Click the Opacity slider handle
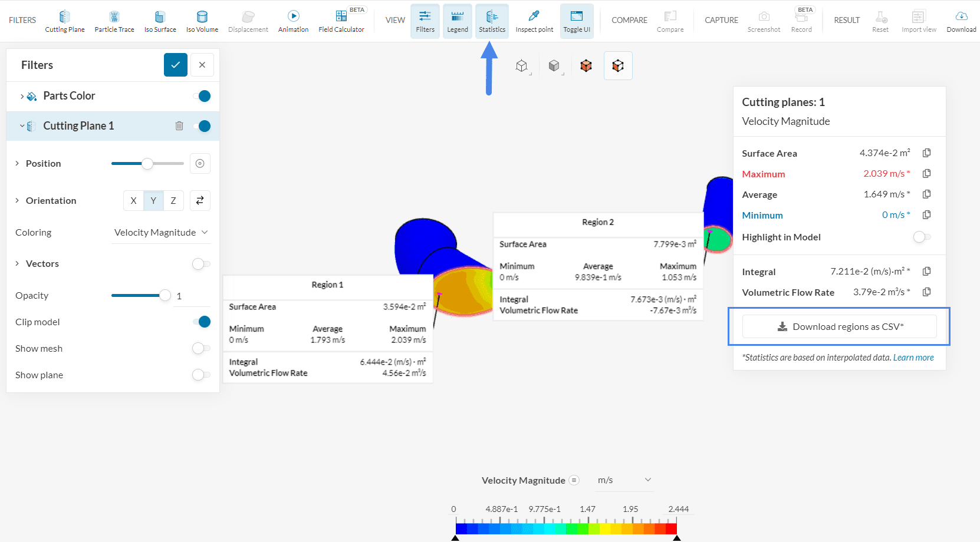 (x=165, y=296)
